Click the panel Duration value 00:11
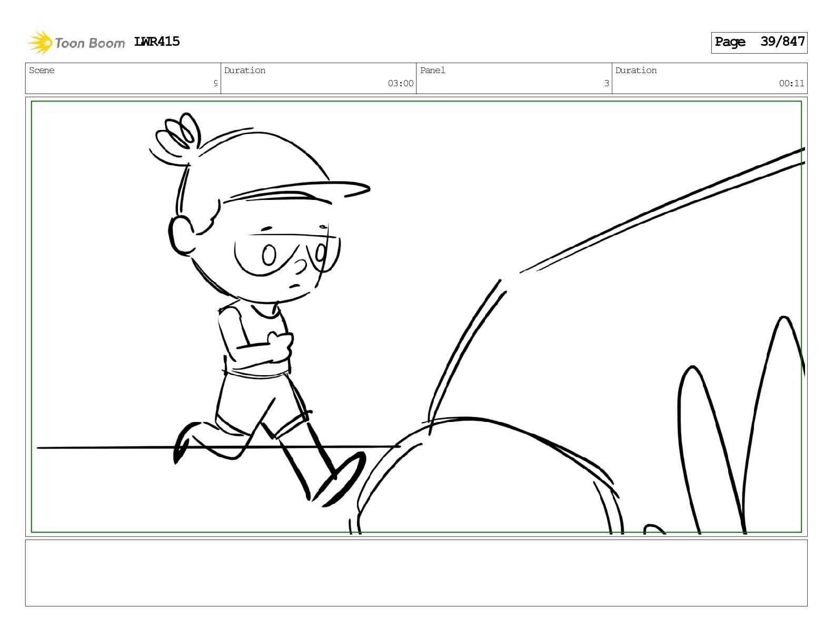 [x=792, y=83]
